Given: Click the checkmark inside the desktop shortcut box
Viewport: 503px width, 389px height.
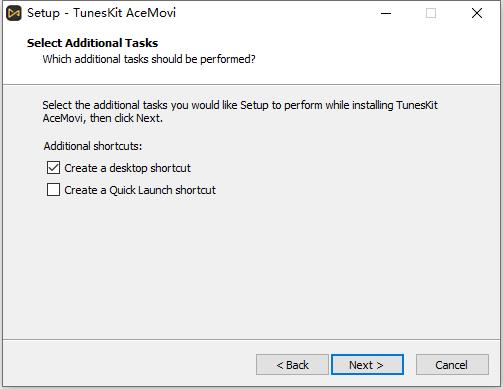Looking at the screenshot, I should pos(53,168).
